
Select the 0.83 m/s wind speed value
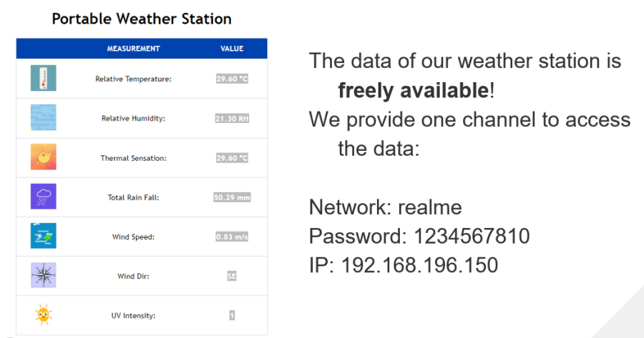pyautogui.click(x=232, y=237)
